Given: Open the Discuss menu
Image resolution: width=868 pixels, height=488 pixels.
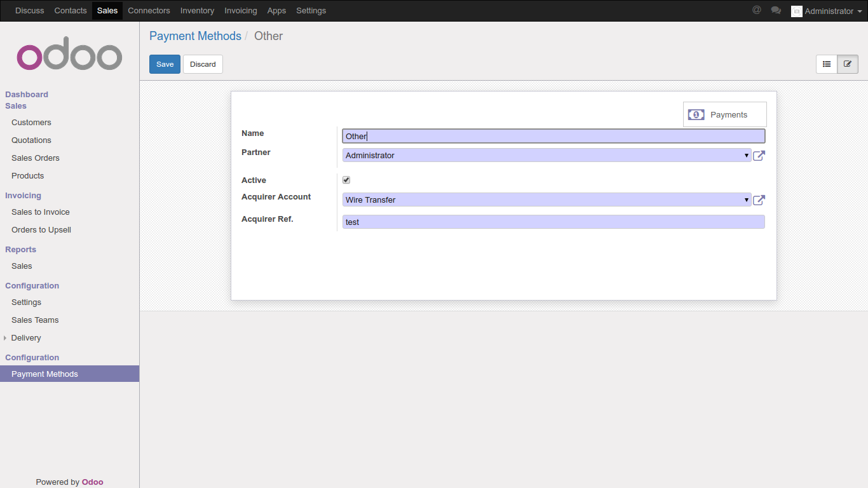Looking at the screenshot, I should tap(30, 11).
